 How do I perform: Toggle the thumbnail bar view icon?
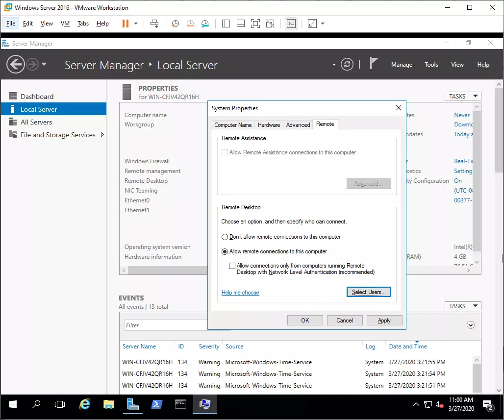pos(240,24)
